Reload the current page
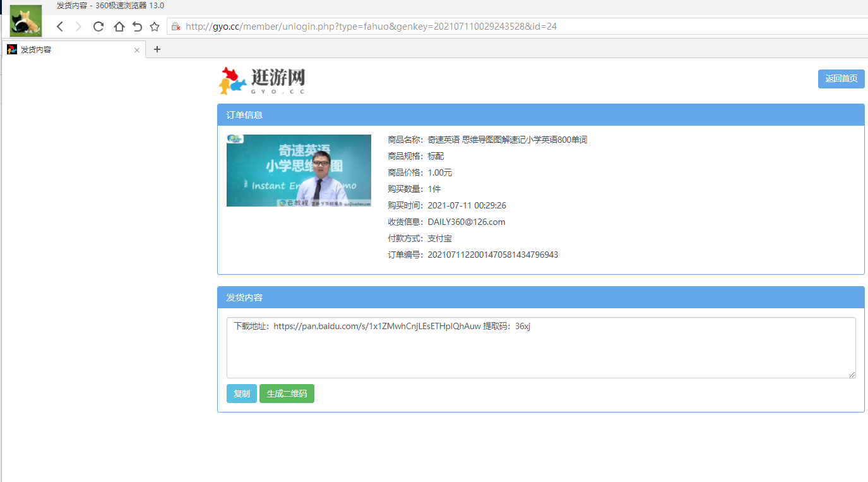 98,27
